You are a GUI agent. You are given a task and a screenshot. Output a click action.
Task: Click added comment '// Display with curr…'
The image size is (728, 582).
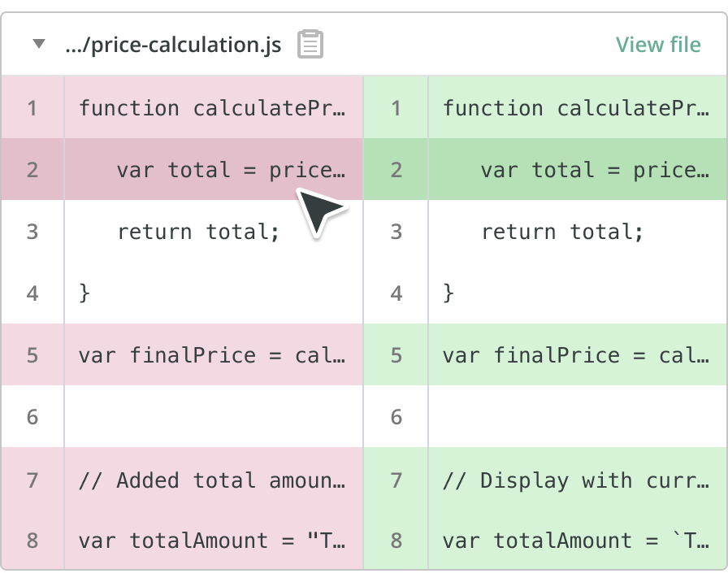pyautogui.click(x=575, y=480)
